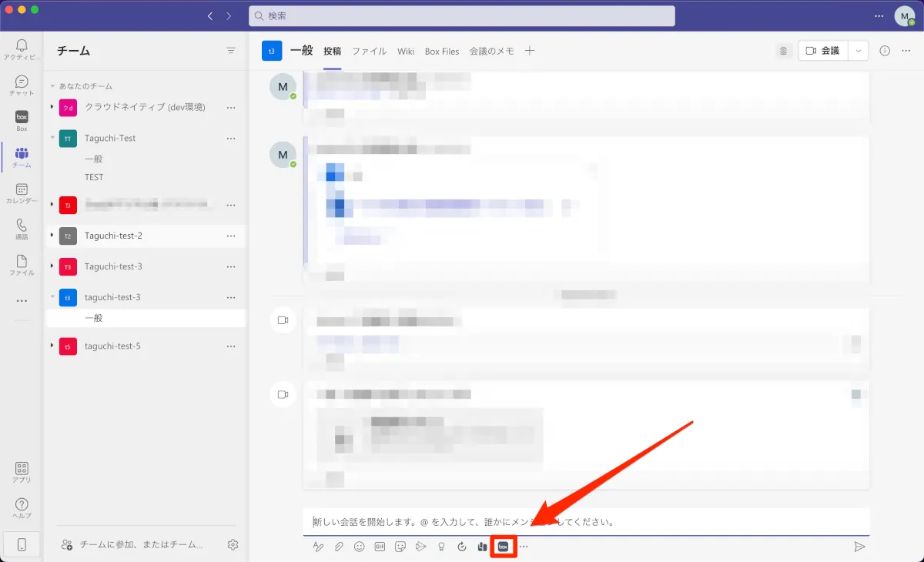Switch to the ファイル tab

[370, 52]
